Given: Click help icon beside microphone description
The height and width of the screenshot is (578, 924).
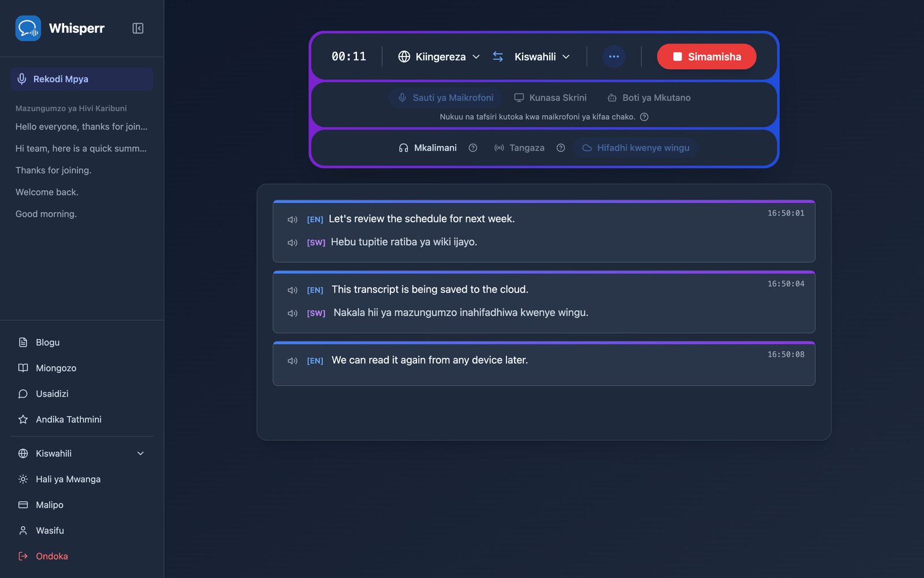Looking at the screenshot, I should pos(644,117).
